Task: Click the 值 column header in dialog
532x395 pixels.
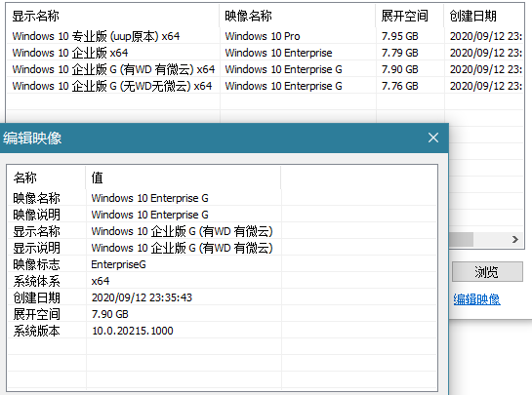Action: coord(184,178)
